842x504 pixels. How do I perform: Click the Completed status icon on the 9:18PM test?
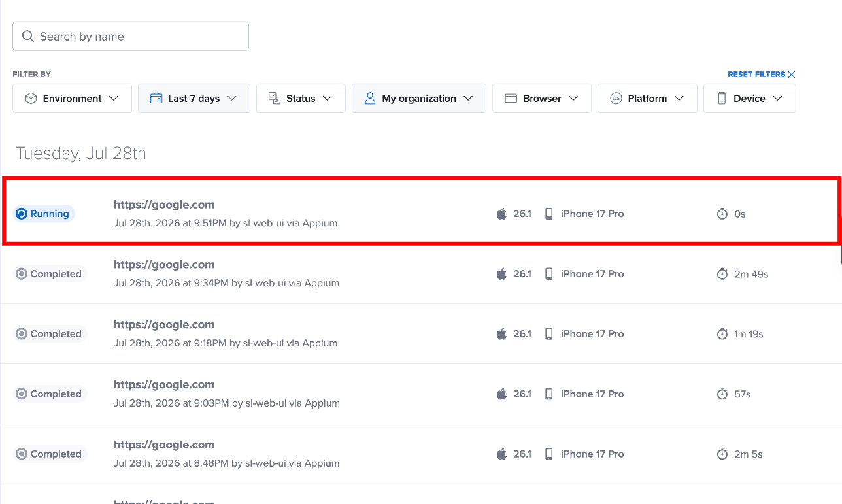tap(22, 334)
